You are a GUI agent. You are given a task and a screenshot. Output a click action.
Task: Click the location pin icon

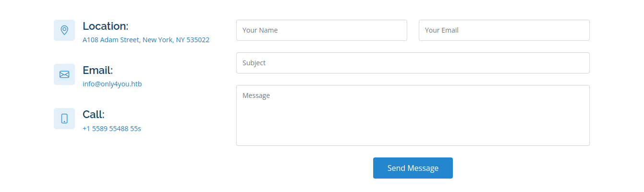tap(64, 30)
